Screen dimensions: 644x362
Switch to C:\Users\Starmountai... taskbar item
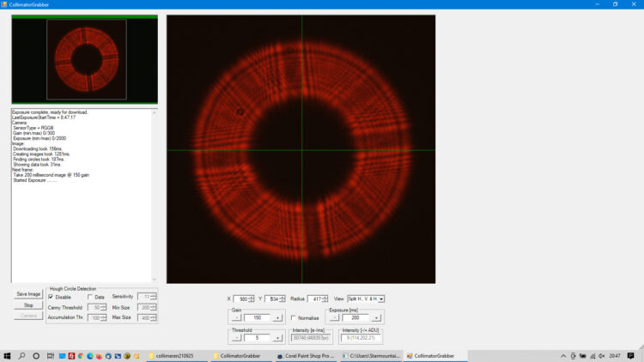[x=371, y=356]
